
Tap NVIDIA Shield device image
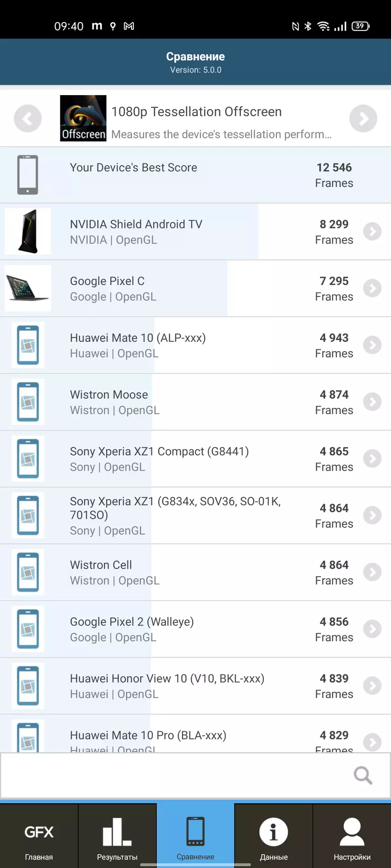[x=28, y=232]
